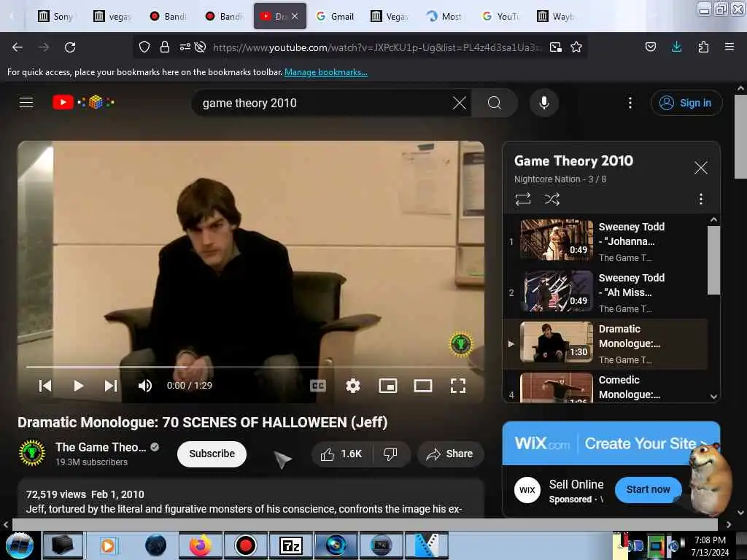Save page to Pocket
This screenshot has height=560, width=747.
[650, 47]
